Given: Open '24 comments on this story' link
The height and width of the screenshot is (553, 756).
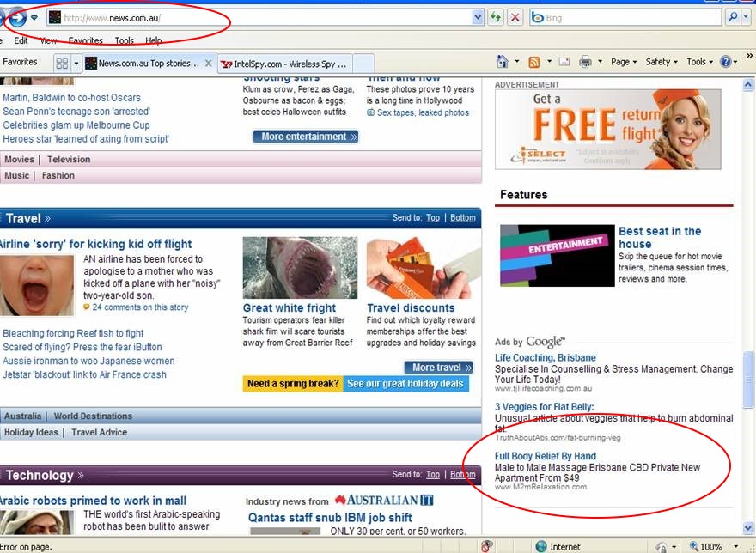Looking at the screenshot, I should click(x=140, y=307).
